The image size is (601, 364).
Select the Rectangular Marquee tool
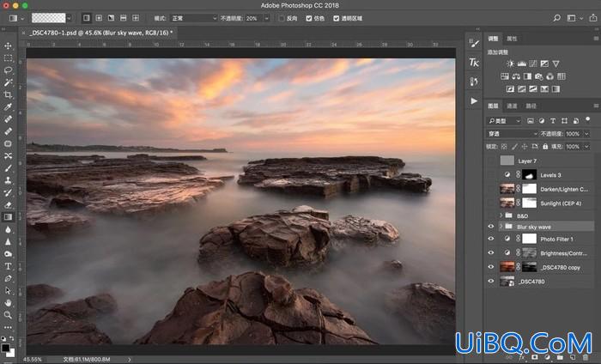[8, 58]
